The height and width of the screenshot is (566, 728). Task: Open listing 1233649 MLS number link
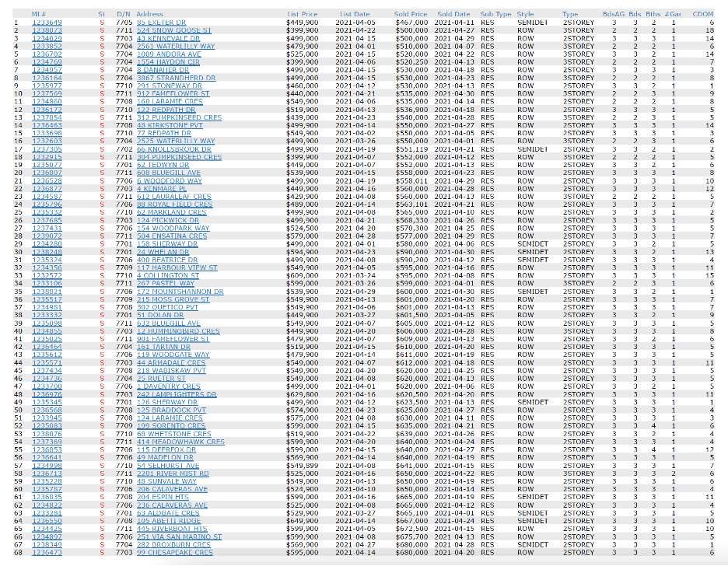[x=47, y=23]
